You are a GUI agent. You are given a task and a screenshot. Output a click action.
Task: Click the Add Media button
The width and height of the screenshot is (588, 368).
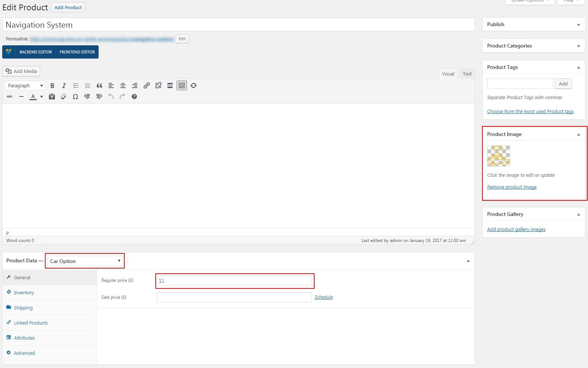pos(21,71)
